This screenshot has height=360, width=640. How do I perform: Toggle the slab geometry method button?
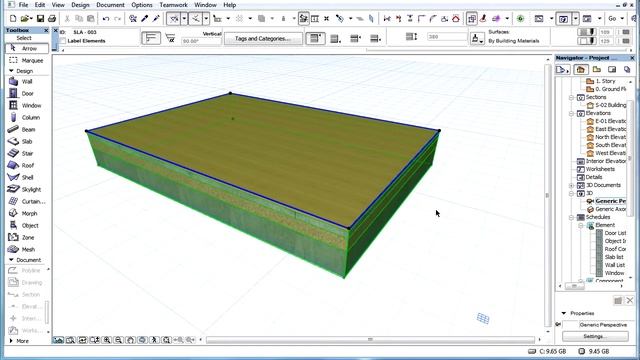[x=151, y=38]
